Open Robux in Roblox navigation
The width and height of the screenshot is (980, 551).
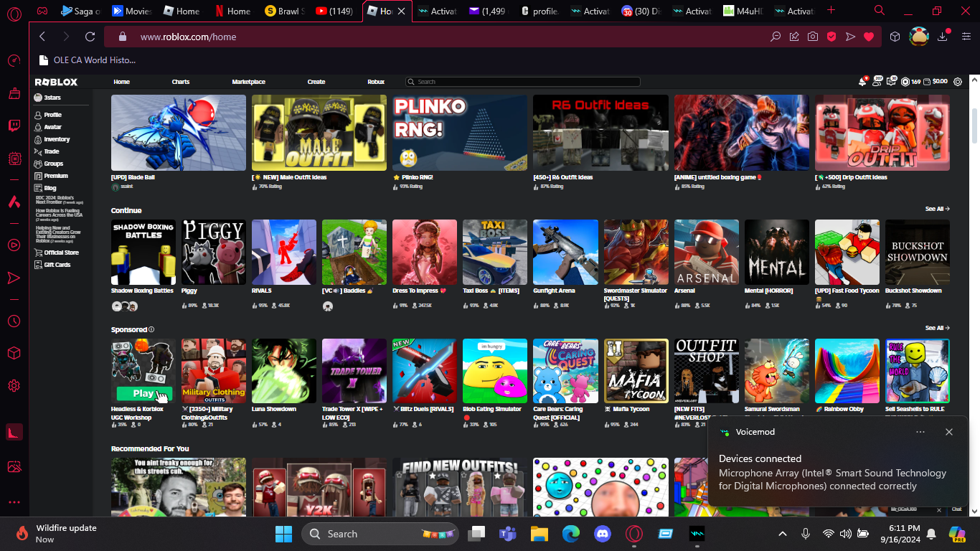376,82
